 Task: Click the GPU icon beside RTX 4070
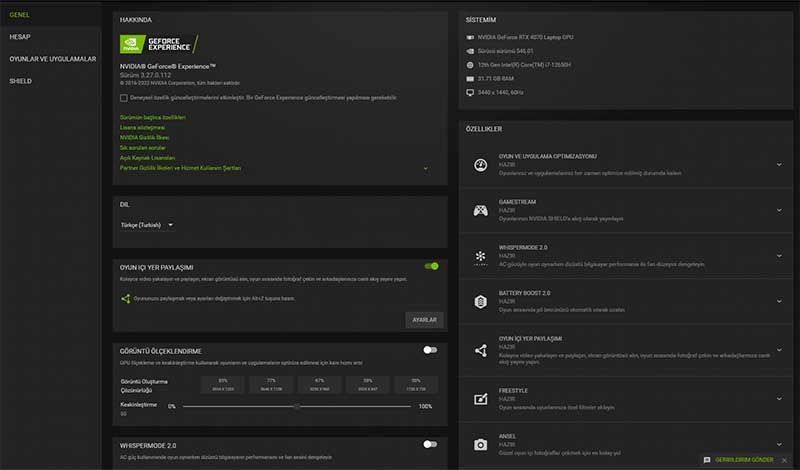(470, 37)
